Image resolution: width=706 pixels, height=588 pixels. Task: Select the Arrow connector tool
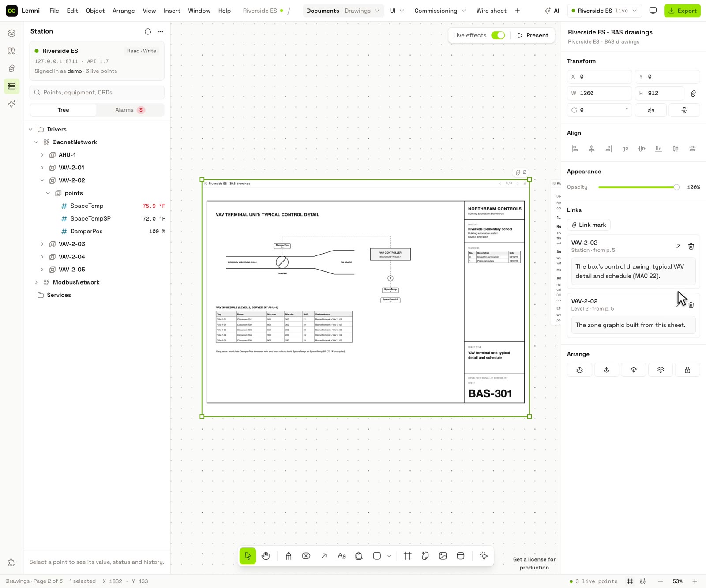coord(324,556)
